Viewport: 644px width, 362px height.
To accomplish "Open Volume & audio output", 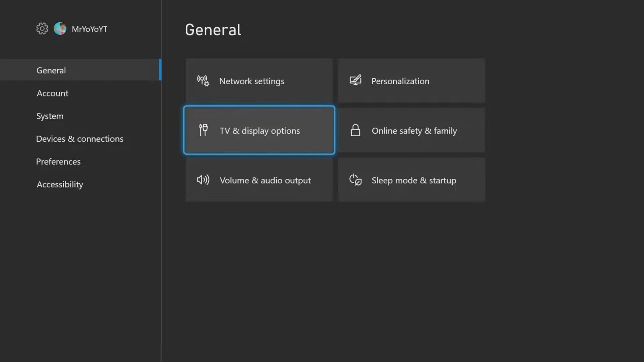I will coord(259,180).
